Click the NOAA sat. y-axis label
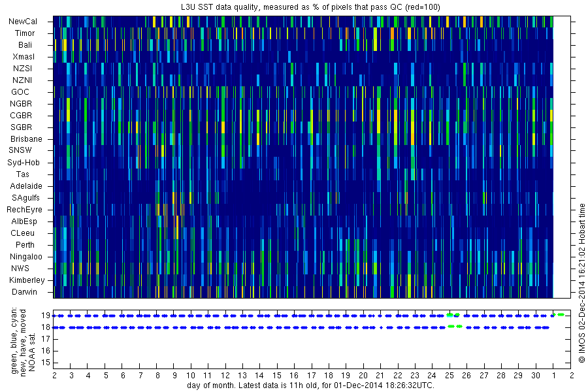Screen dimensions: 588x392 point(32,352)
